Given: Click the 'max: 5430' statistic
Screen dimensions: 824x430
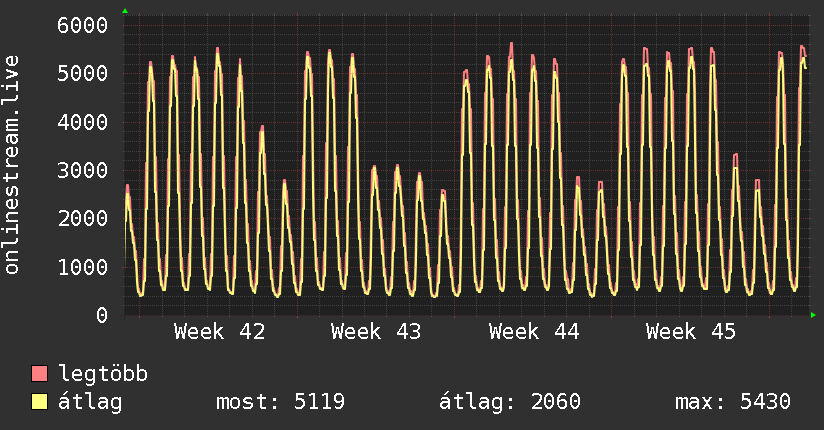Looking at the screenshot, I should 733,402.
